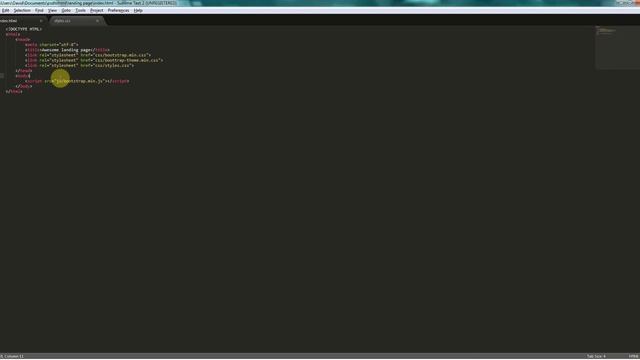Click the css/bootstrap.min.css href value
The image size is (640, 360).
click(120, 55)
